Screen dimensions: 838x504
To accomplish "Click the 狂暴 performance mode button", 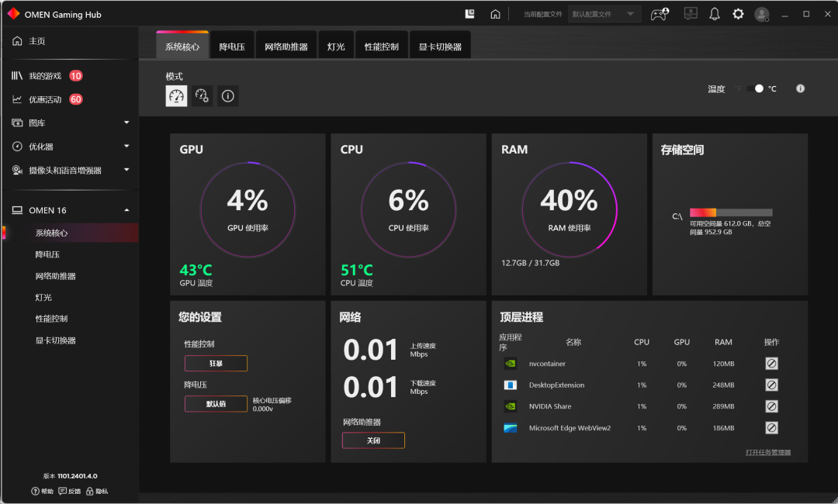I will click(216, 363).
